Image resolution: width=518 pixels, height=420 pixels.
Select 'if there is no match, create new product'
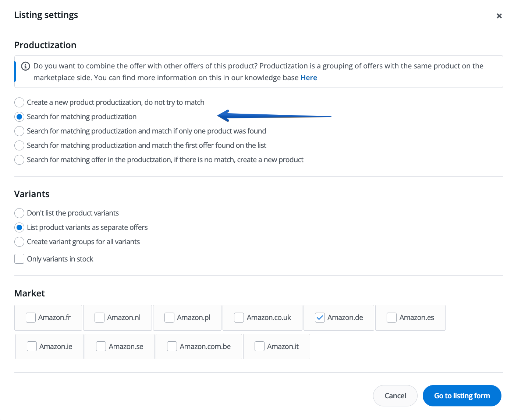(x=19, y=160)
